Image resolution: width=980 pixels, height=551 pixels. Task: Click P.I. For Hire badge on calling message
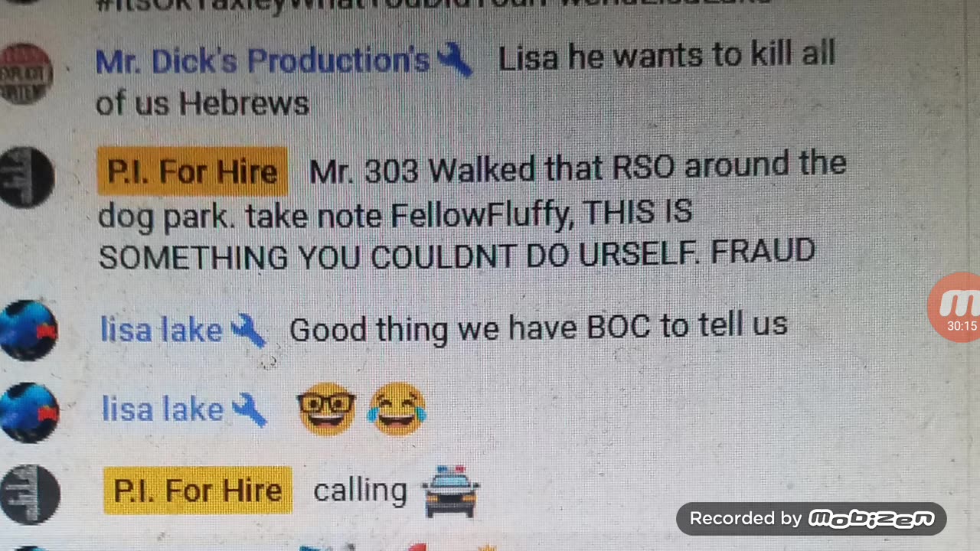click(x=198, y=490)
